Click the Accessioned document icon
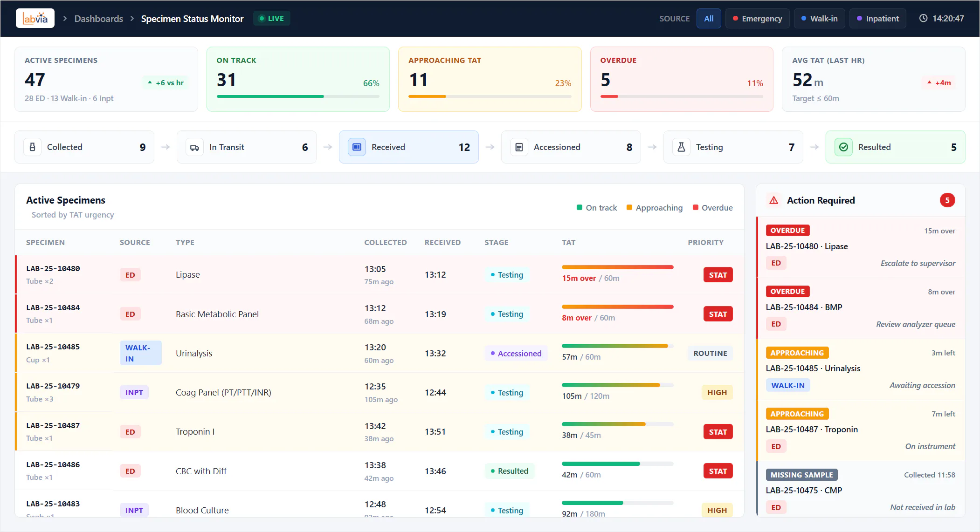This screenshot has height=532, width=980. pos(519,147)
